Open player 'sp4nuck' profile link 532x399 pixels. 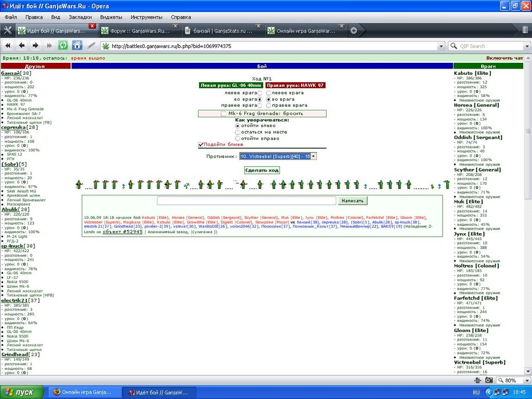tap(12, 246)
